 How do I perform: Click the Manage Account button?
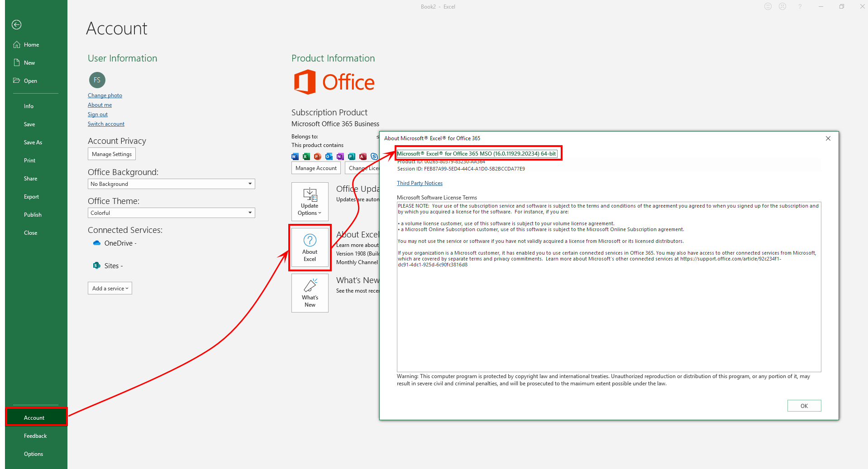(316, 168)
